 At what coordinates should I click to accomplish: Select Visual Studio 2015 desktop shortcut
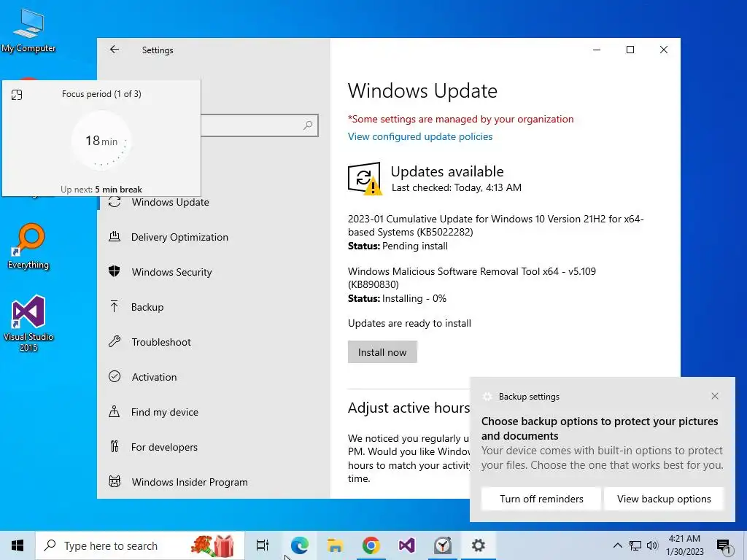pyautogui.click(x=28, y=324)
